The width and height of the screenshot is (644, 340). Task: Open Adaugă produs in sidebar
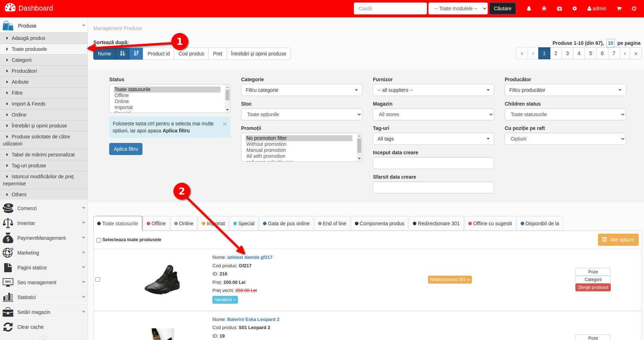(x=44, y=38)
